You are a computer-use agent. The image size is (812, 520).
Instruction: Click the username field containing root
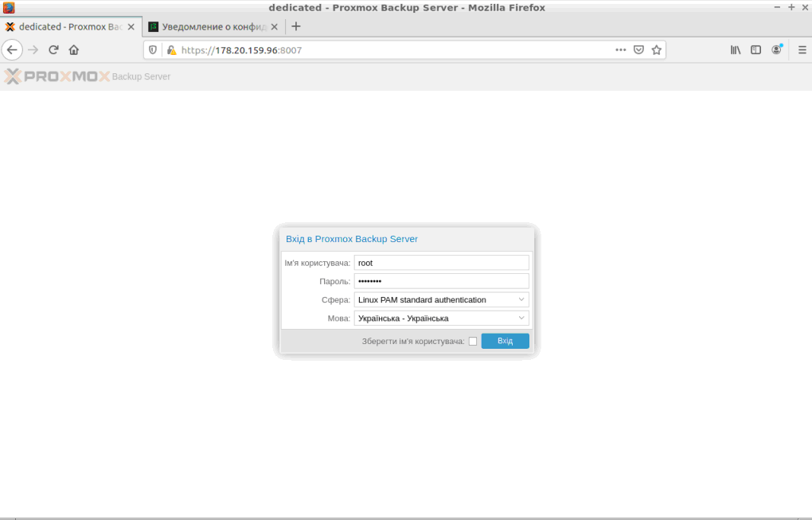coord(441,263)
